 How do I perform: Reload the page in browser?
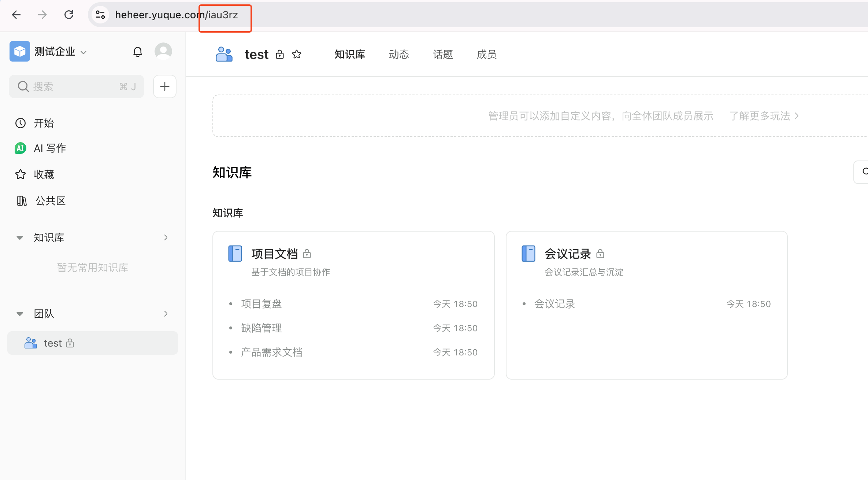[69, 15]
